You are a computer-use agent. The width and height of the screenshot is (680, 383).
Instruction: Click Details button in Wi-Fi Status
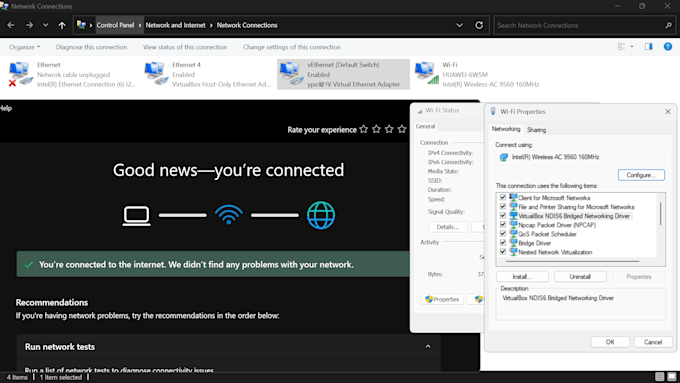tap(448, 227)
